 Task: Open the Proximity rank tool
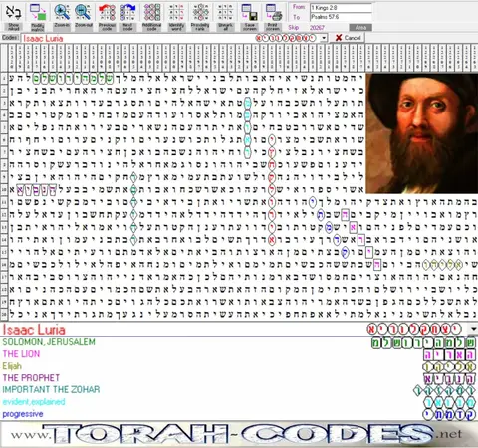[x=200, y=17]
